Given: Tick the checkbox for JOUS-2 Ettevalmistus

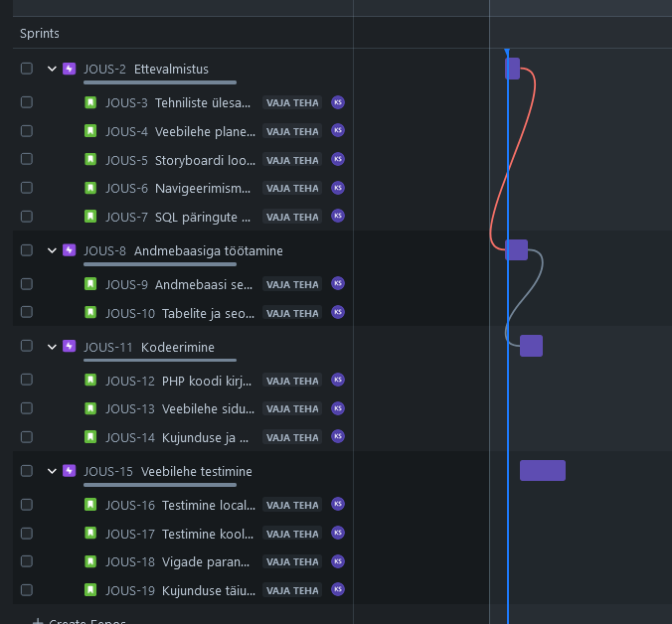Looking at the screenshot, I should click(x=27, y=69).
